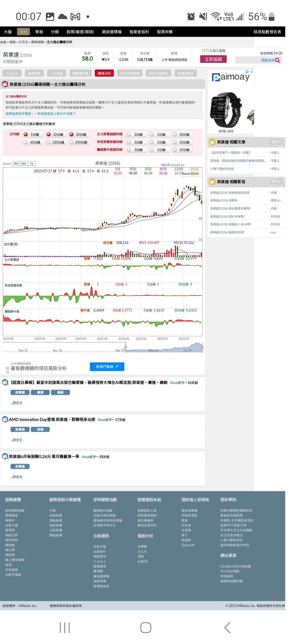Click the 與我們聯絡 ad button
The height and width of the screenshot is (644, 290).
[107, 367]
